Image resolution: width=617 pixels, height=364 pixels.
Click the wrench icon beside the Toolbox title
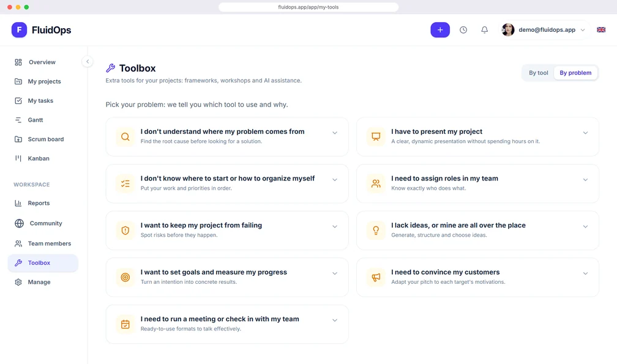[111, 68]
